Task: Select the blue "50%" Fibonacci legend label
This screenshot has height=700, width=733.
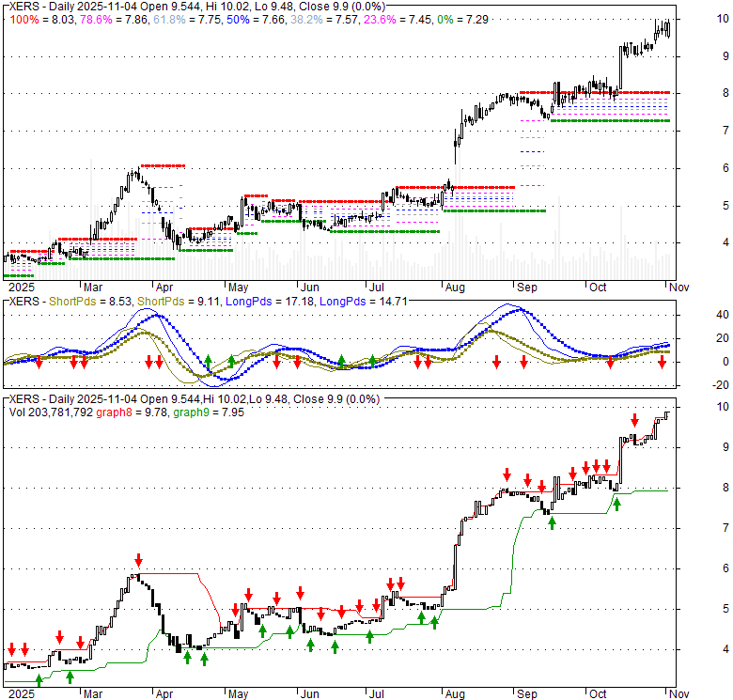Action: [x=238, y=20]
